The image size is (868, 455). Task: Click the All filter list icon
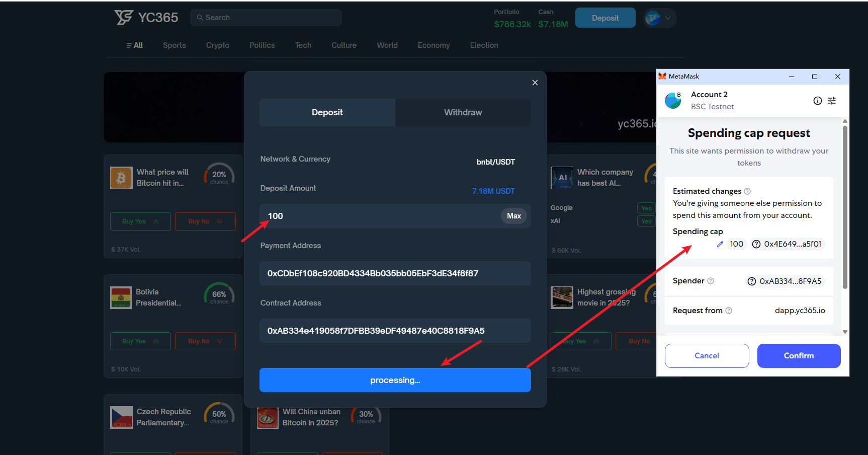129,46
